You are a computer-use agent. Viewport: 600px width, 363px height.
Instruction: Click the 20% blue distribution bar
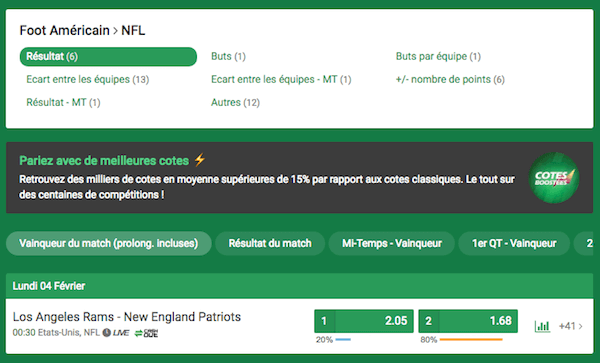(x=343, y=339)
